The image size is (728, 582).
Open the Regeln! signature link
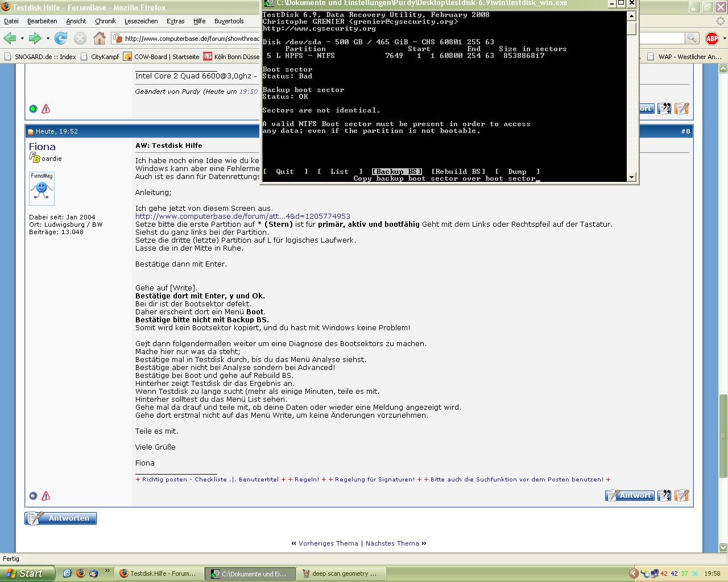pyautogui.click(x=307, y=480)
